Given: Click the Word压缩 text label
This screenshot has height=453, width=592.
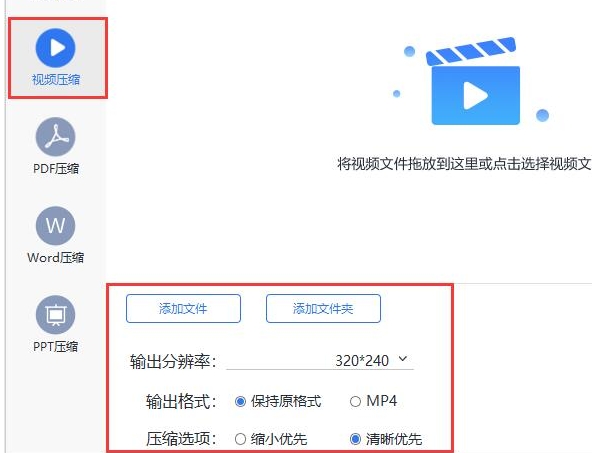Looking at the screenshot, I should [x=56, y=257].
